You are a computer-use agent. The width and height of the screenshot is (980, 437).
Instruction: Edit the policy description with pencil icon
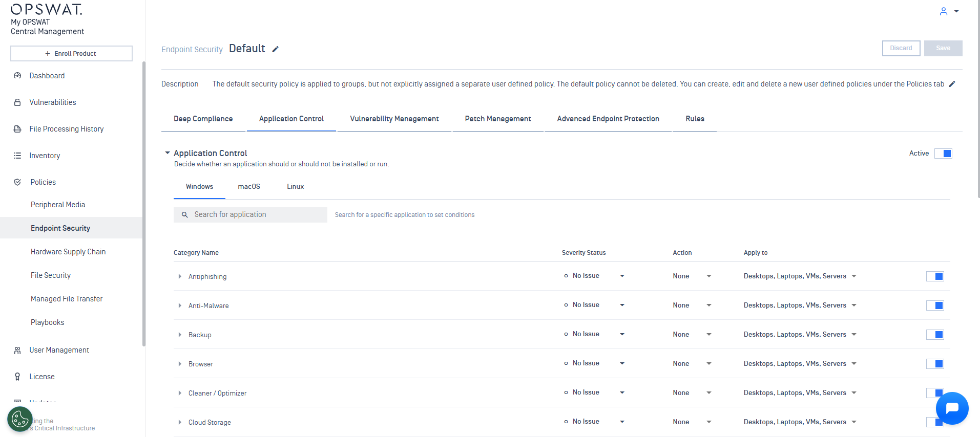pyautogui.click(x=952, y=84)
